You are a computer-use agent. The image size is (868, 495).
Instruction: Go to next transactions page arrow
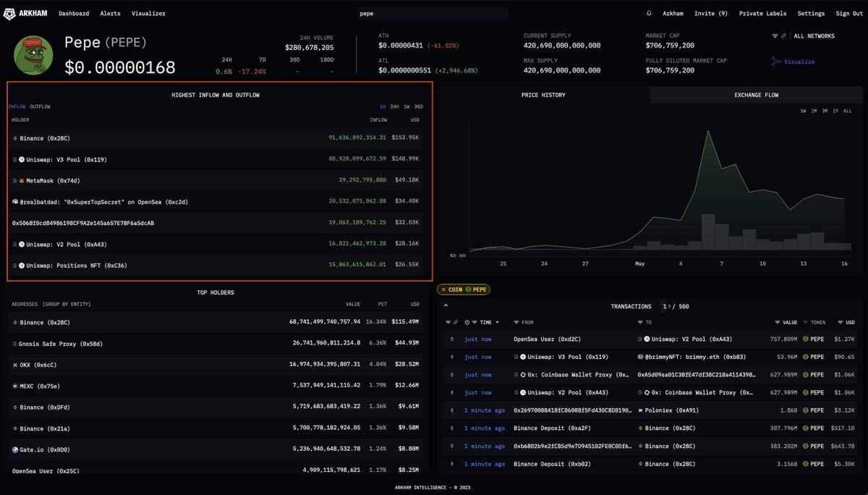pos(668,306)
